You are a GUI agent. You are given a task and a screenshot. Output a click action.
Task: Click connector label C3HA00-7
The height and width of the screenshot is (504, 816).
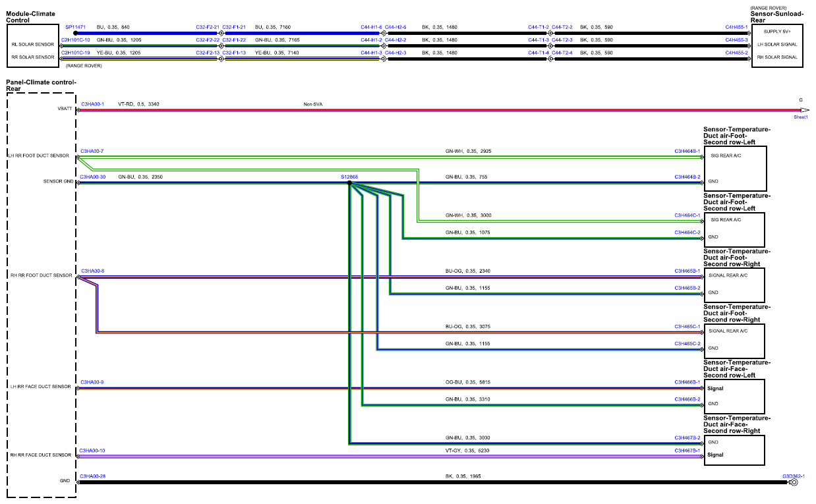click(92, 152)
